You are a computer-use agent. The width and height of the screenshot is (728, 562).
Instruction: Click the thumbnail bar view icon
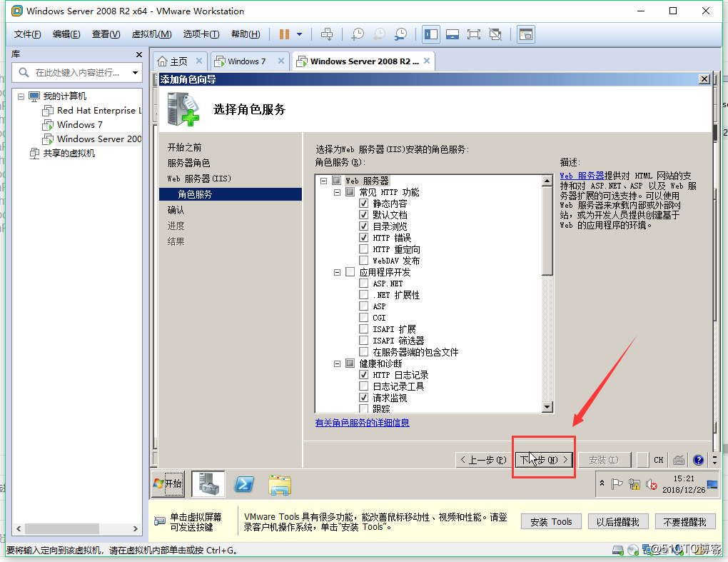coord(453,34)
